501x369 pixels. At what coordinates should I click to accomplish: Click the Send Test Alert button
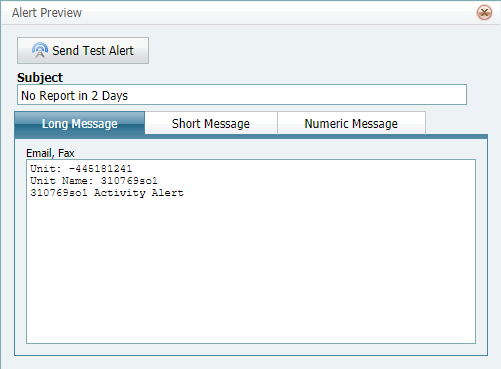(x=83, y=50)
